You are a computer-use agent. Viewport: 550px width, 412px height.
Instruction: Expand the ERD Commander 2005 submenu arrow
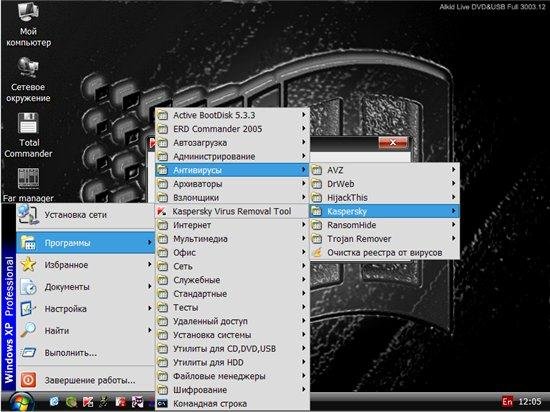click(303, 129)
